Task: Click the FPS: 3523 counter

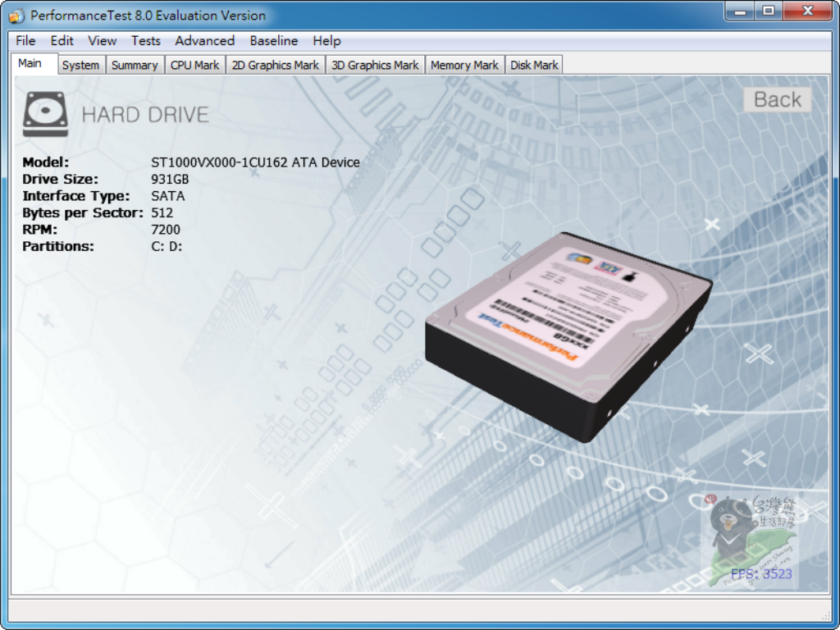Action: click(x=761, y=574)
